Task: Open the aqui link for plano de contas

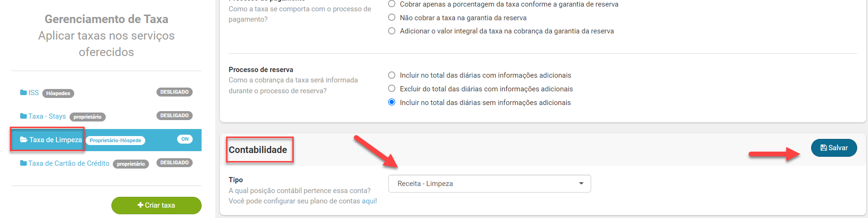Action: [x=368, y=201]
